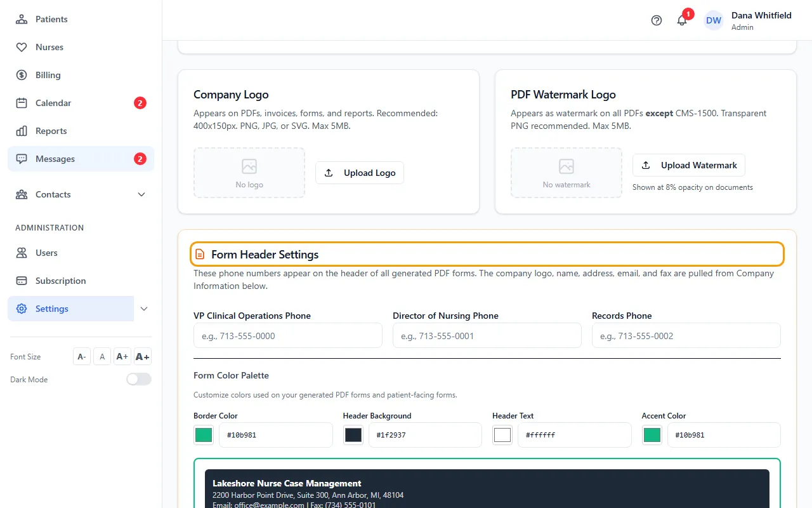Click the Accent Color hex input
The height and width of the screenshot is (508, 812).
724,435
